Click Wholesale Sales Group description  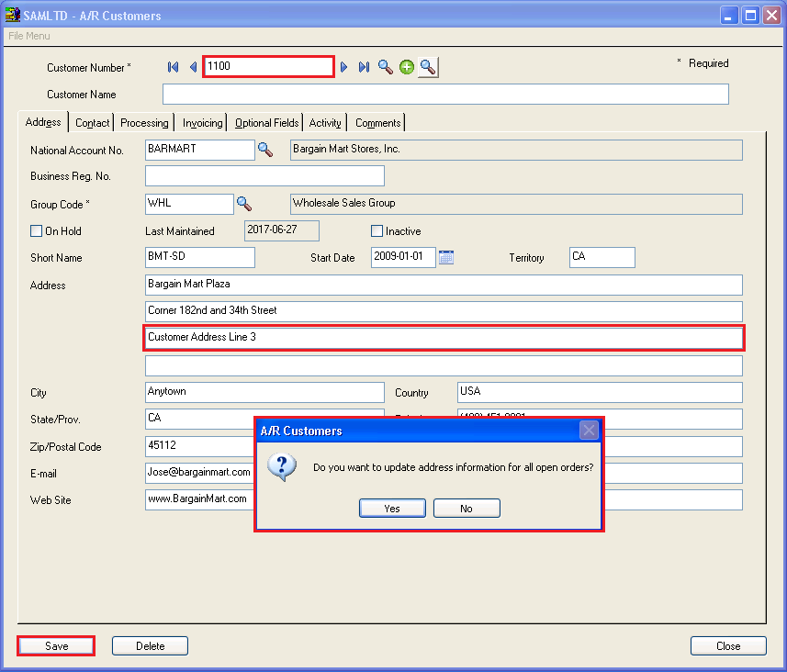click(516, 204)
